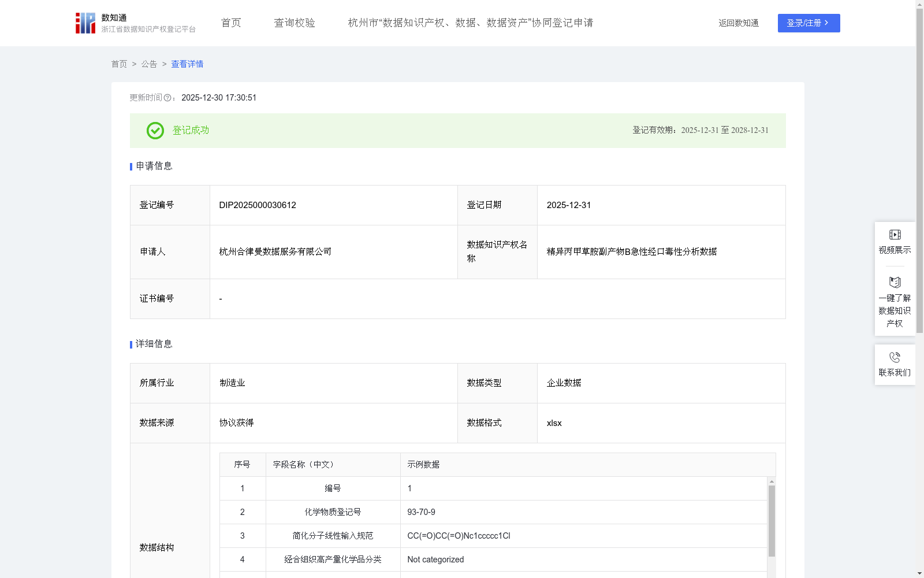Click the 数据结构 table scrollbar thumb
This screenshot has height=578, width=924.
772,521
